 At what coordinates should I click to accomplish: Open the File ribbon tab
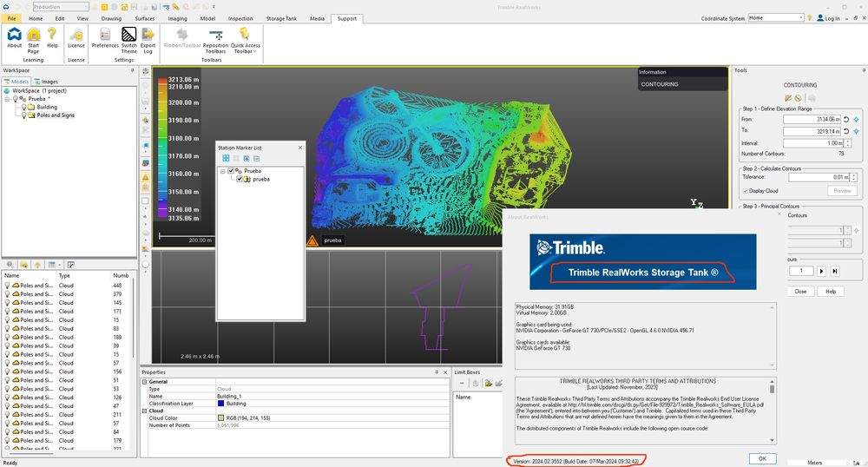click(x=11, y=18)
